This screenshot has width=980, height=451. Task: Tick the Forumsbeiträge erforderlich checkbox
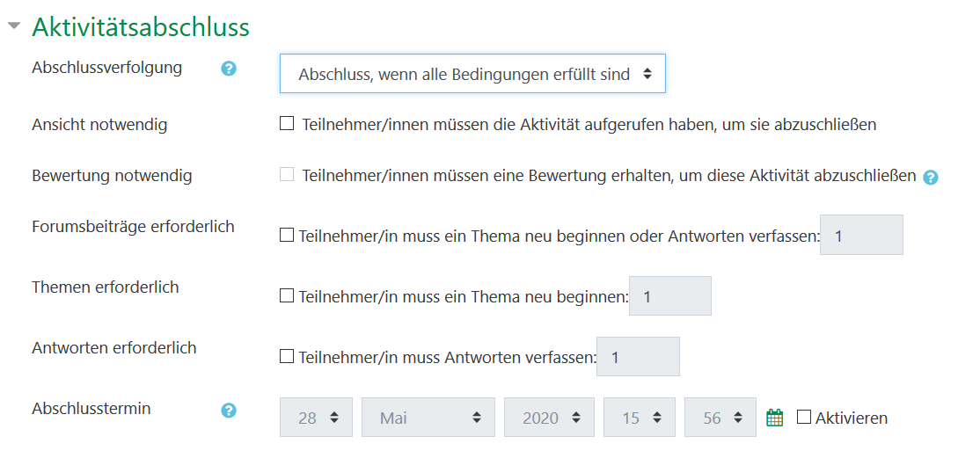click(x=287, y=235)
